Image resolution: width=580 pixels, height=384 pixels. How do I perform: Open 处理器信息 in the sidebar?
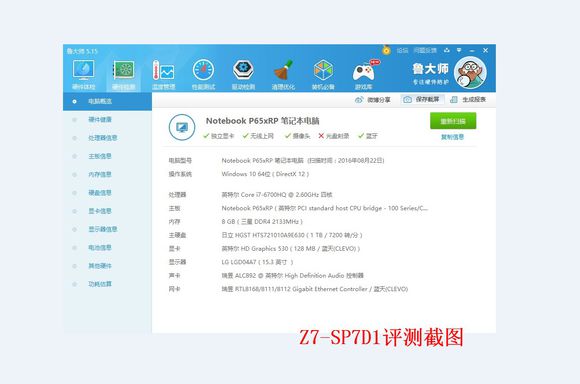102,138
